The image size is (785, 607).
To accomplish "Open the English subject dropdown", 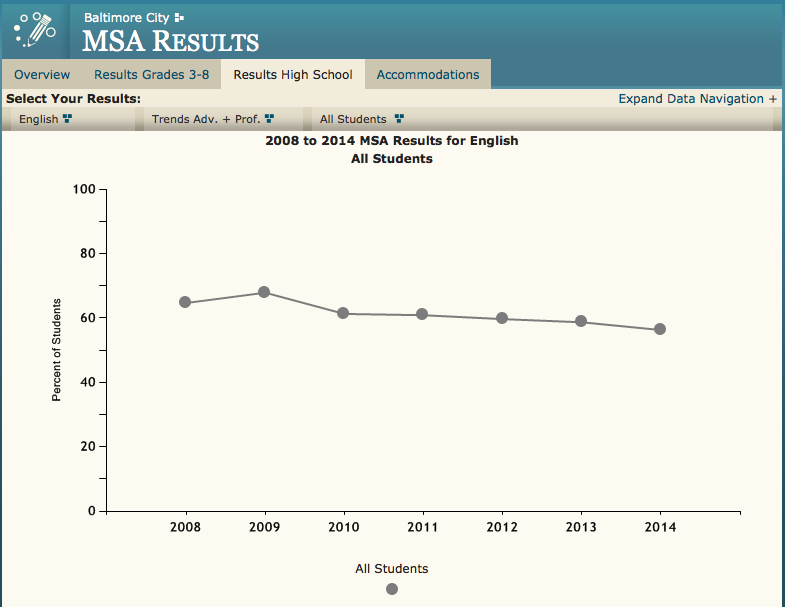I will (x=40, y=119).
